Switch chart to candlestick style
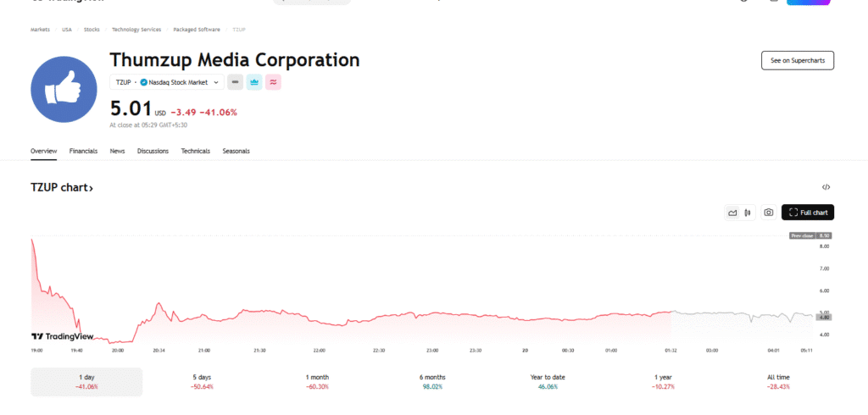 (747, 213)
